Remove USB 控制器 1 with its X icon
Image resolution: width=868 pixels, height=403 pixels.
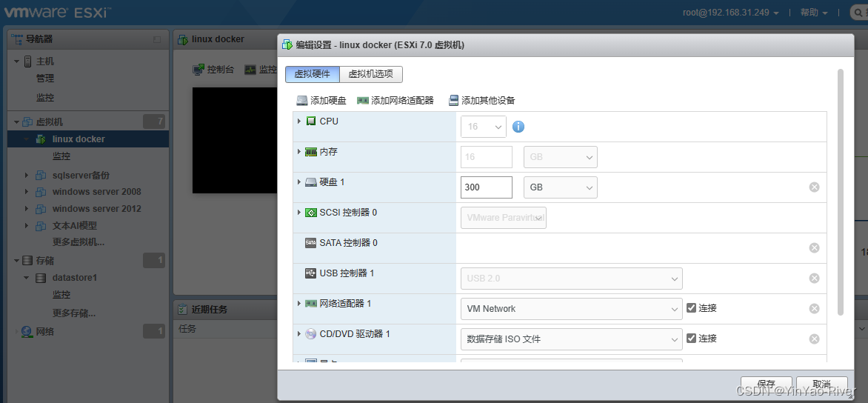[814, 279]
